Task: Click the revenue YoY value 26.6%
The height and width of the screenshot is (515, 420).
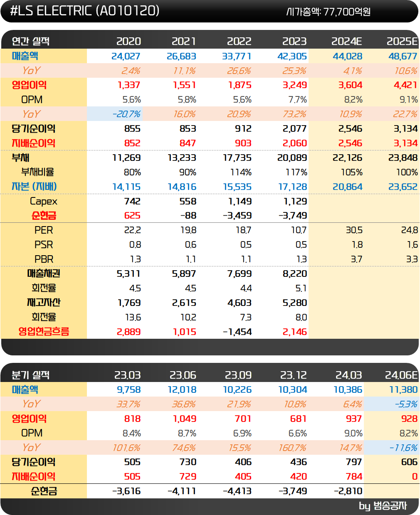Action: coord(239,71)
